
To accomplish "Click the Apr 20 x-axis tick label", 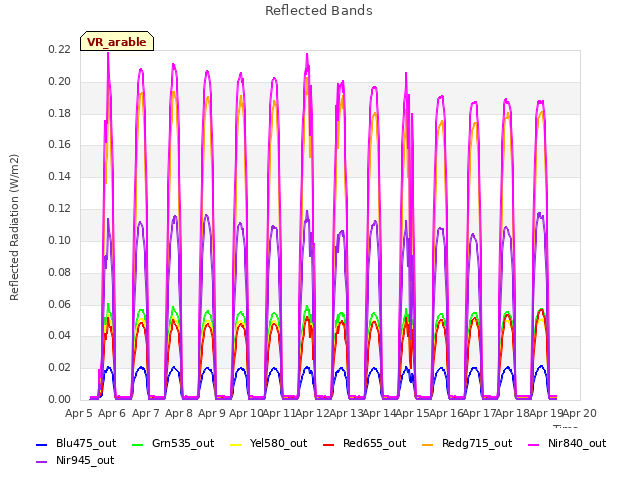I will (580, 413).
